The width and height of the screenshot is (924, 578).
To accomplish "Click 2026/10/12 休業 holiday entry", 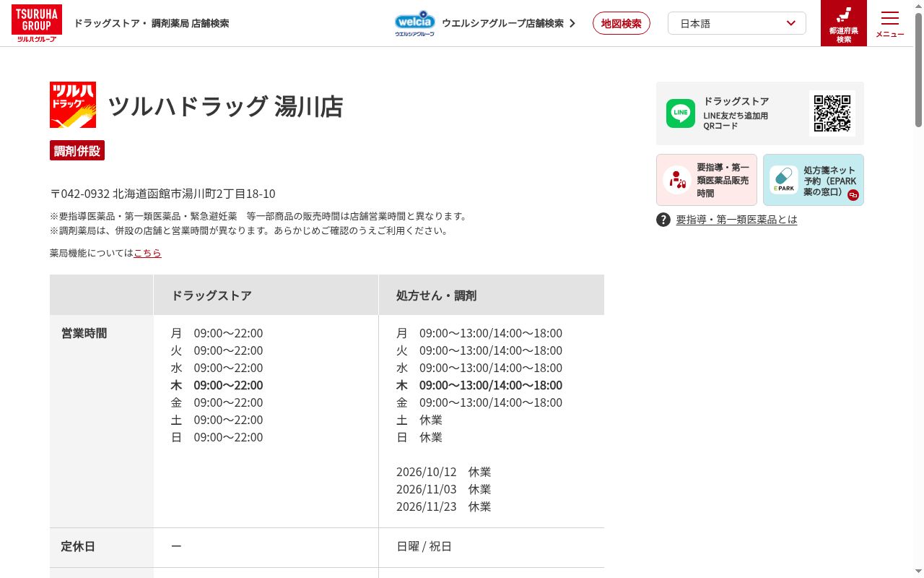I will [443, 472].
